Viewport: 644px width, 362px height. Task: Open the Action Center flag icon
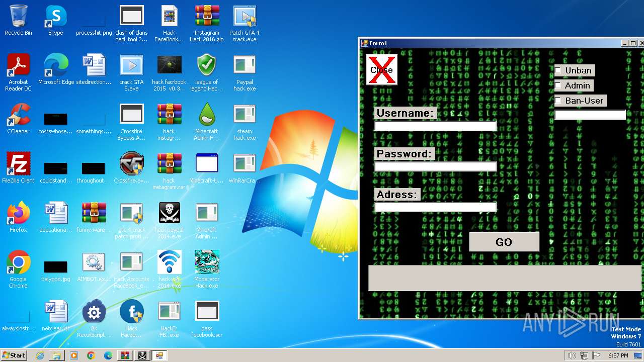point(596,355)
